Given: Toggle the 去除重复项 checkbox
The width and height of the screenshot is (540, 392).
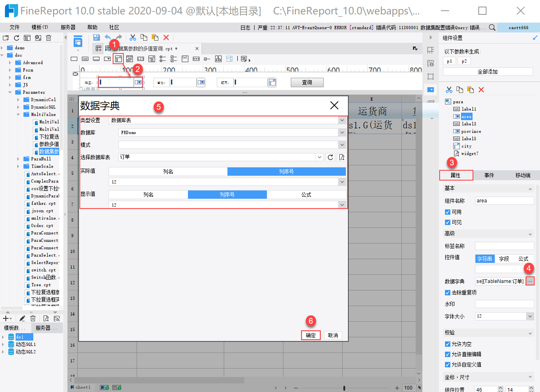Looking at the screenshot, I should pyautogui.click(x=447, y=293).
